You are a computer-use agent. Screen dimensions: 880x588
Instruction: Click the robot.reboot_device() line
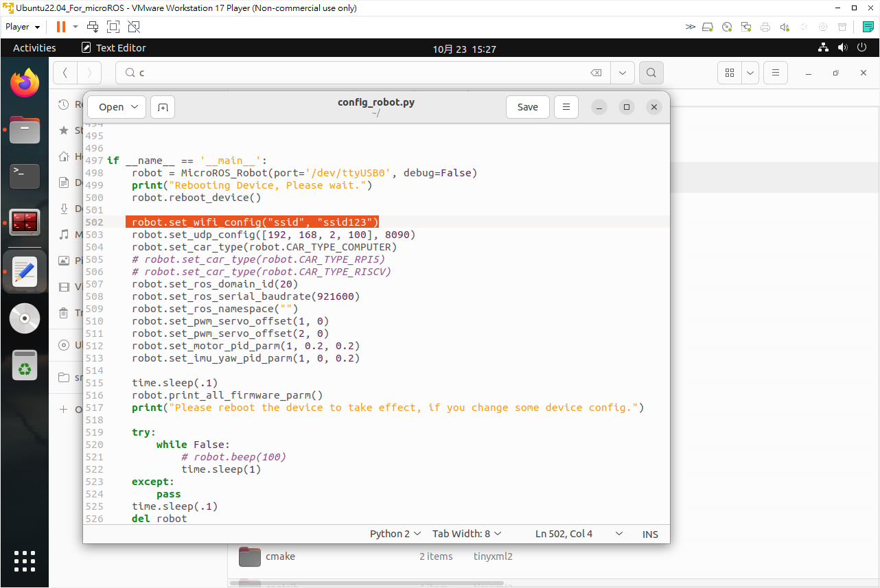coord(196,198)
